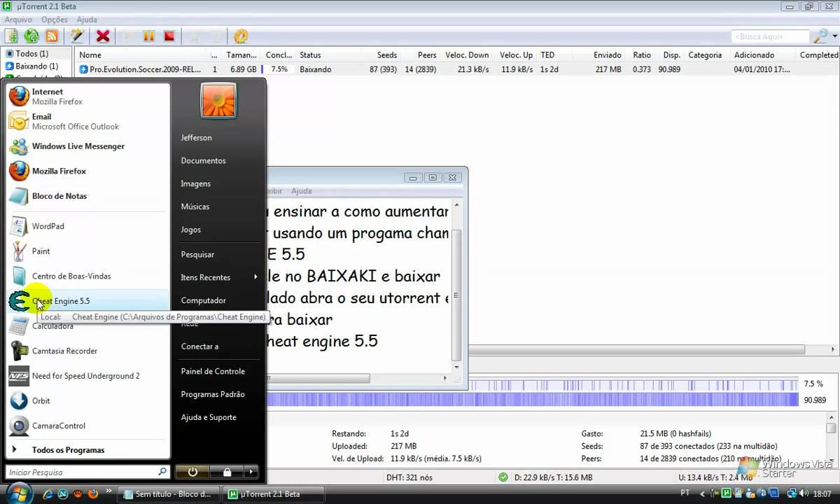840x504 pixels.
Task: Sort by the Seeds column header
Action: (x=387, y=55)
